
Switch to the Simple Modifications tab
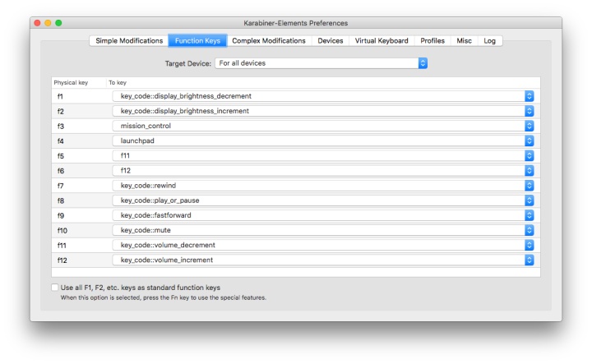point(129,41)
